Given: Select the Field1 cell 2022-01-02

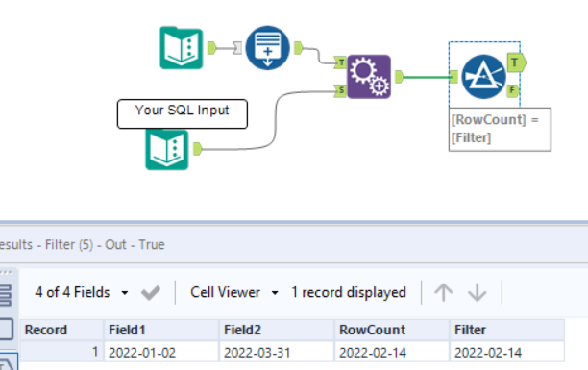Looking at the screenshot, I should (x=161, y=352).
